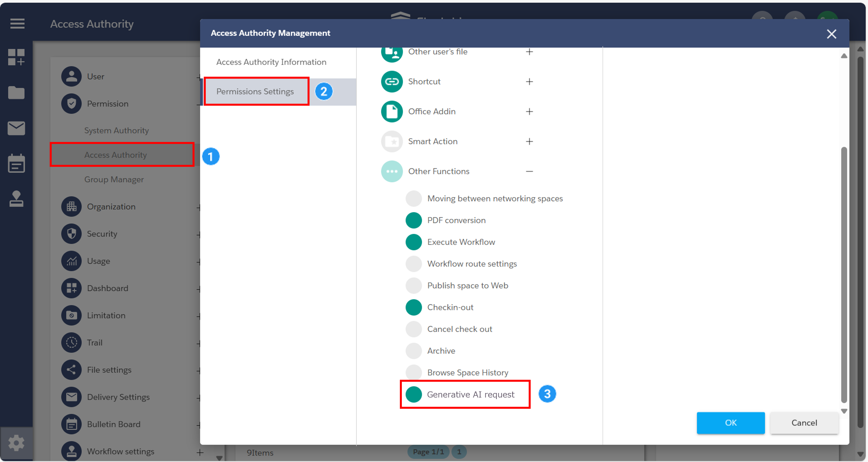Click the Workflow settings stamp icon

coord(71,451)
